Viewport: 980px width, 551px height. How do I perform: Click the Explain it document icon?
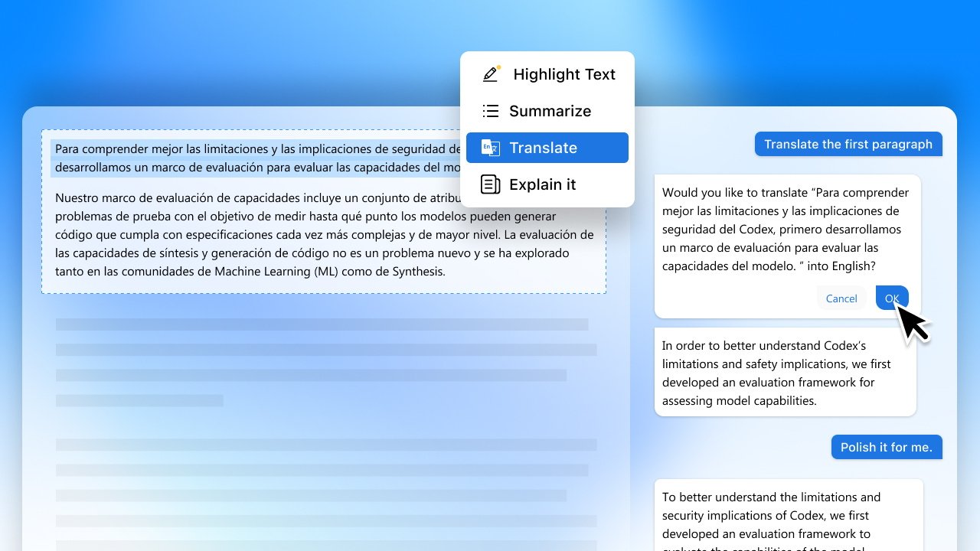point(490,184)
